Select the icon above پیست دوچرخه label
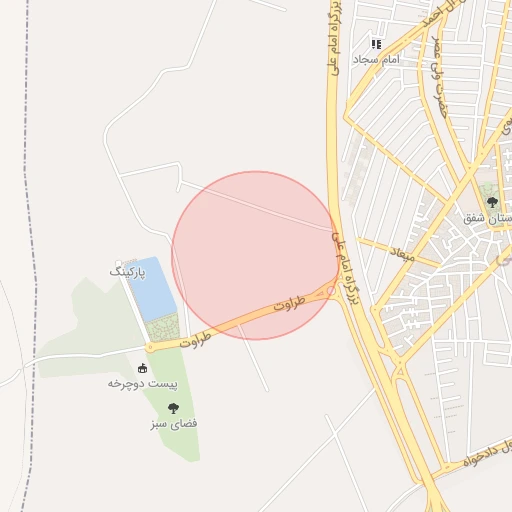 point(142,368)
